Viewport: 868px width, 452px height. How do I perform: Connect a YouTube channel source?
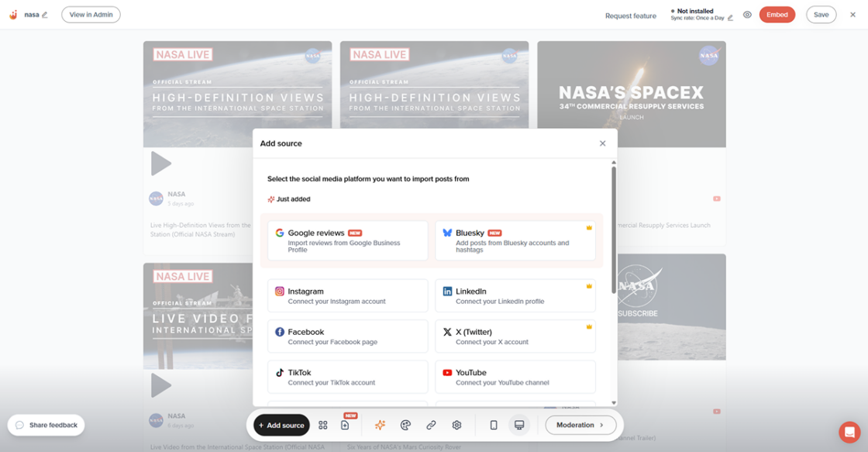515,377
